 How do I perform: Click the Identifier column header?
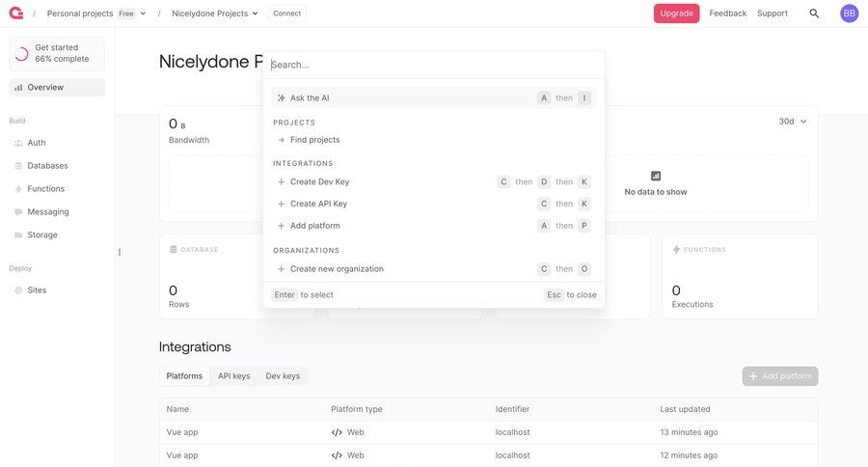pos(512,409)
